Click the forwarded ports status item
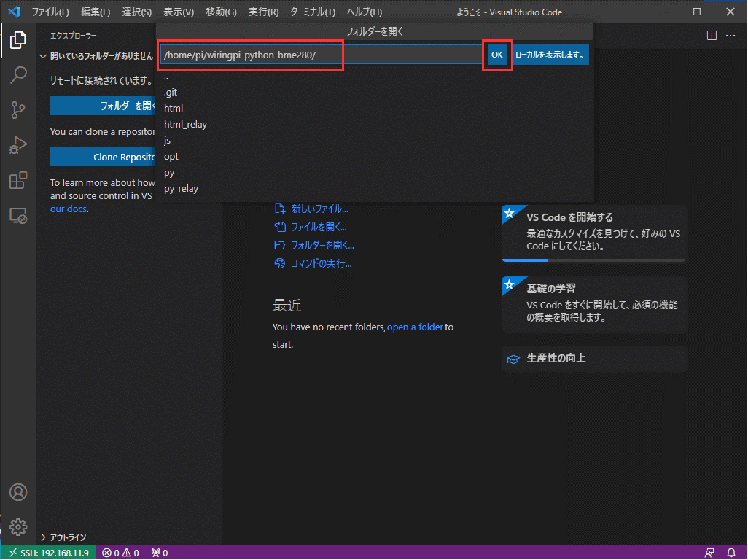 point(160,553)
